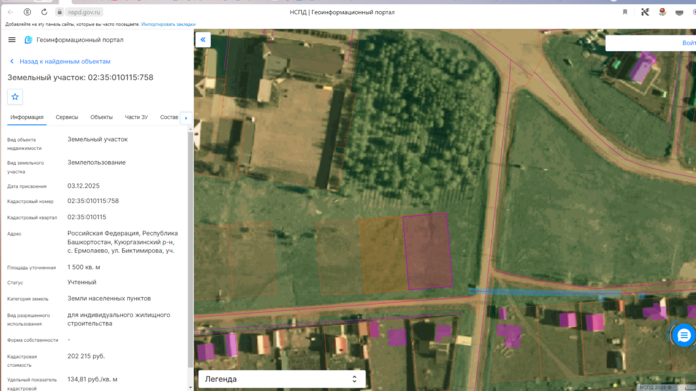Switch to the Информация tab

point(27,118)
